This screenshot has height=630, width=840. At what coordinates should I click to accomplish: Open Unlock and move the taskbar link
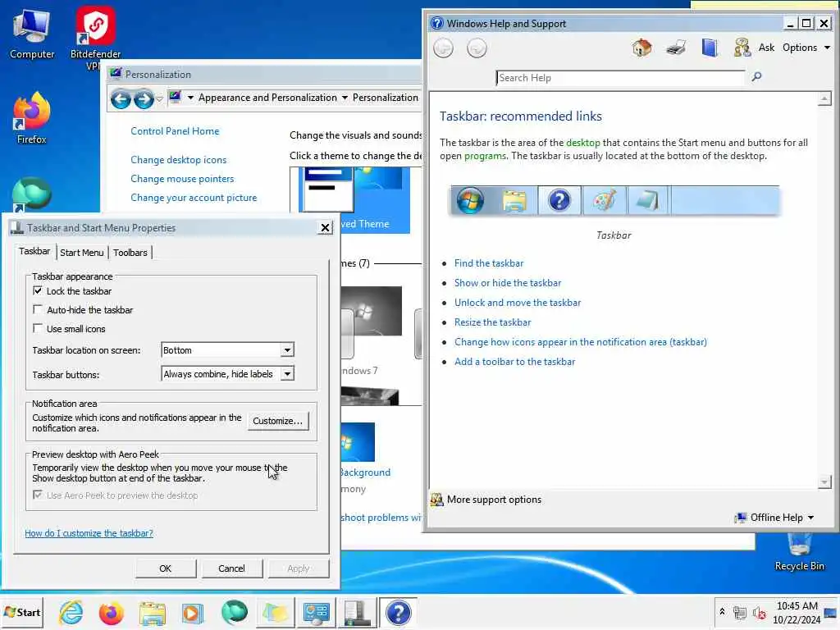518,303
